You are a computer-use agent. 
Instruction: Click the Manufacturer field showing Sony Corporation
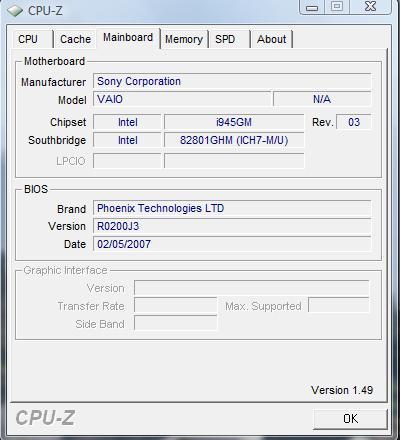[x=232, y=81]
